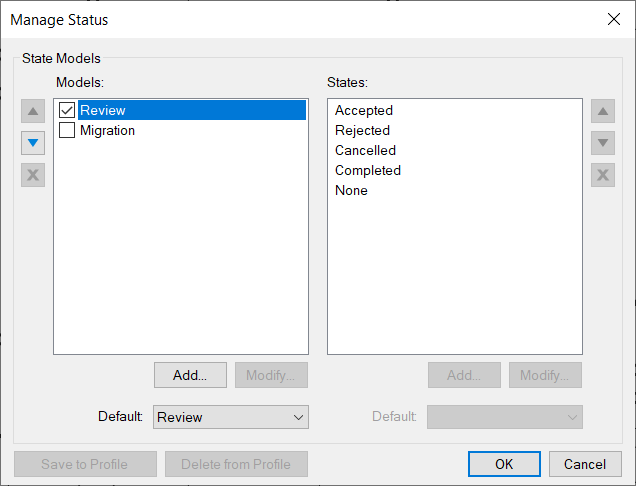Select the Accepted state
Viewport: 636px width, 486px height.
coord(364,111)
